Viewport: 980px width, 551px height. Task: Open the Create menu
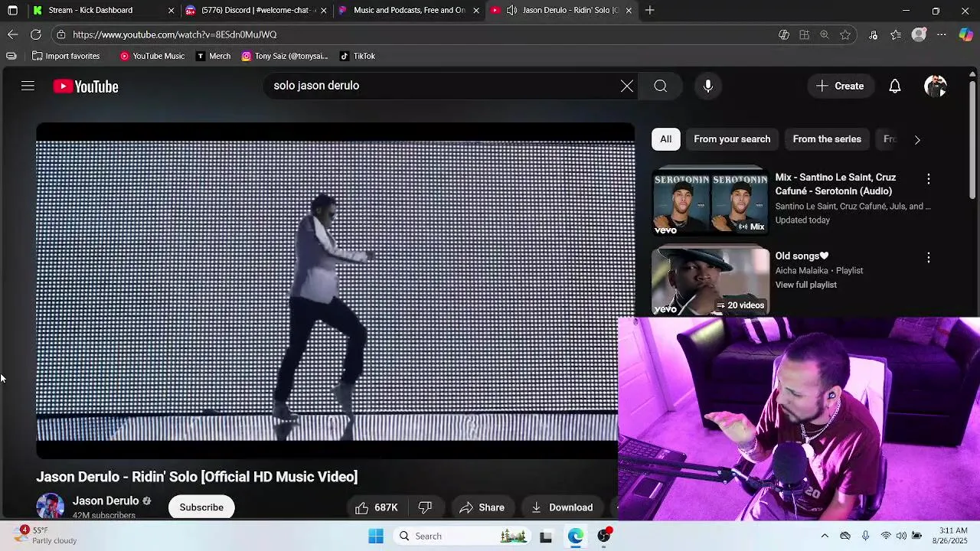840,86
